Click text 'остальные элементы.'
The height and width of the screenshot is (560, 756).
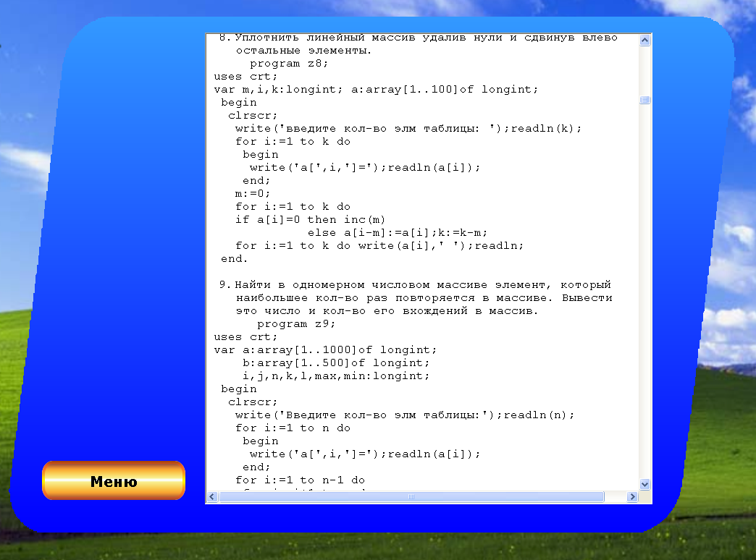coord(303,51)
